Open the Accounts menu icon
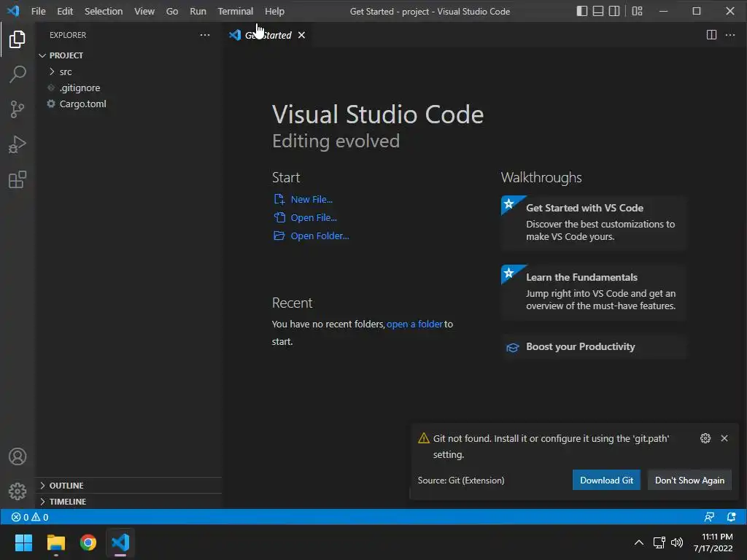This screenshot has height=560, width=747. (x=18, y=456)
